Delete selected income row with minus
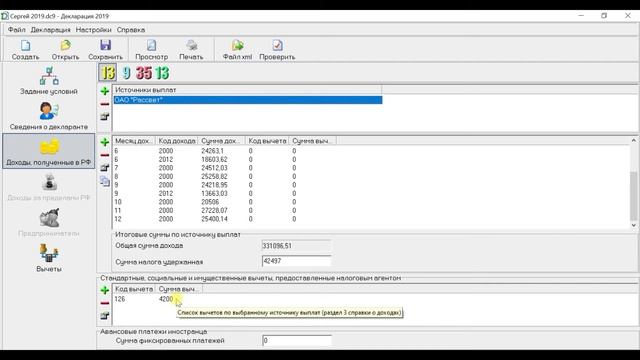Screen dimensions: 640x360 [x=105, y=155]
